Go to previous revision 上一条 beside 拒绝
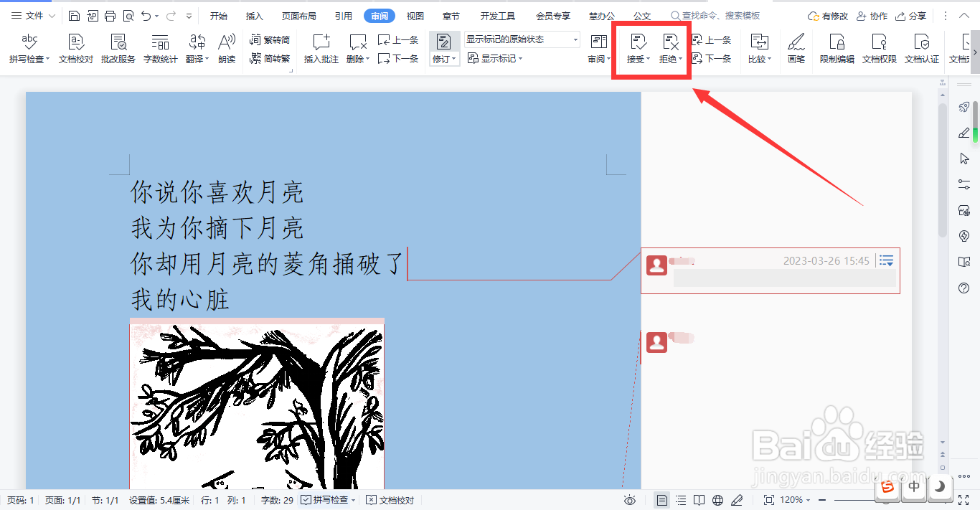This screenshot has height=510, width=980. [x=712, y=40]
